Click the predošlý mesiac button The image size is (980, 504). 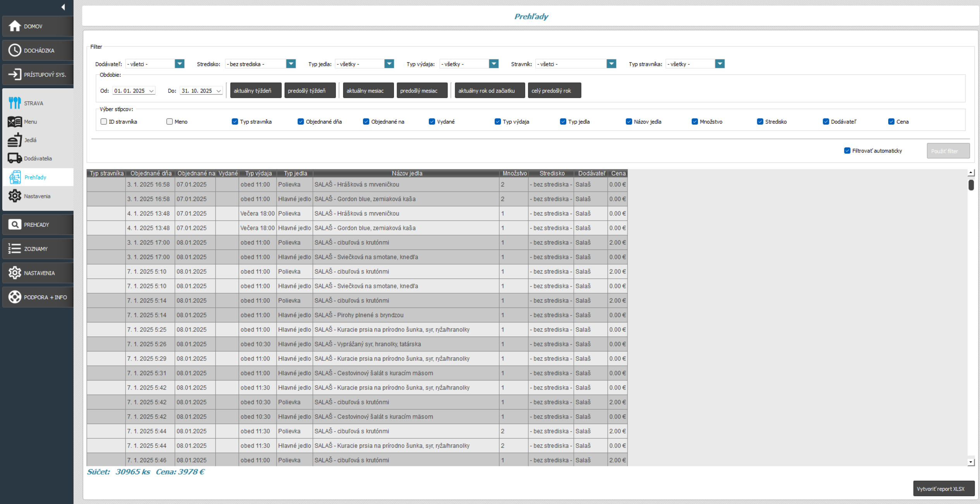point(422,91)
